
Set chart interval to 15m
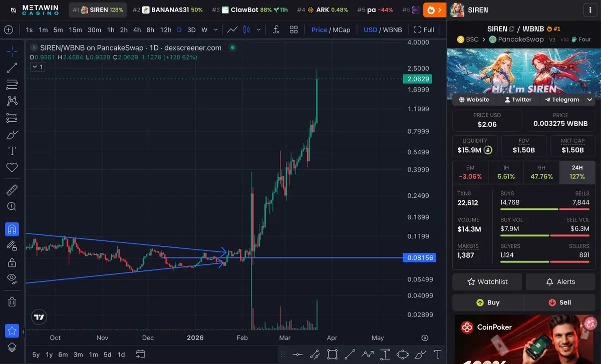pyautogui.click(x=75, y=30)
